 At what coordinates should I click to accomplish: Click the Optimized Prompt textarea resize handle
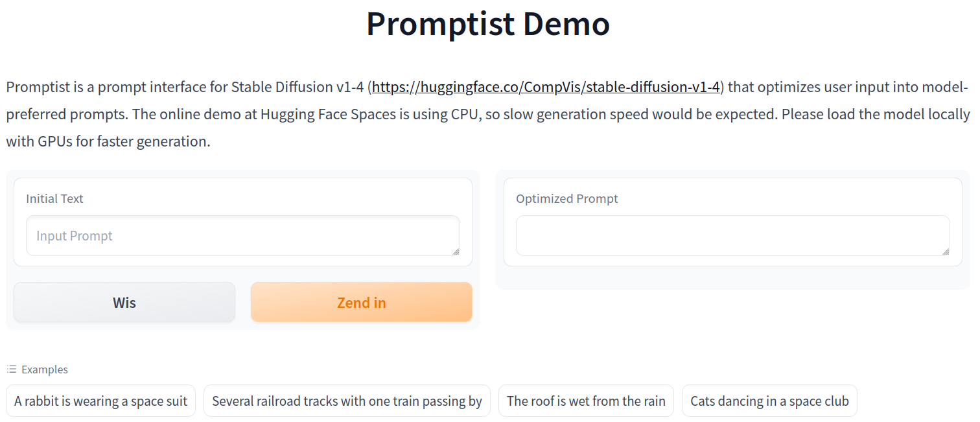[946, 252]
